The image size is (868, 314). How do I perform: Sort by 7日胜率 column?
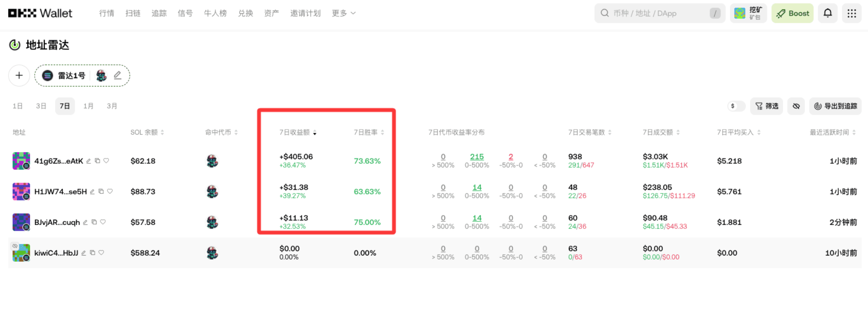(369, 132)
